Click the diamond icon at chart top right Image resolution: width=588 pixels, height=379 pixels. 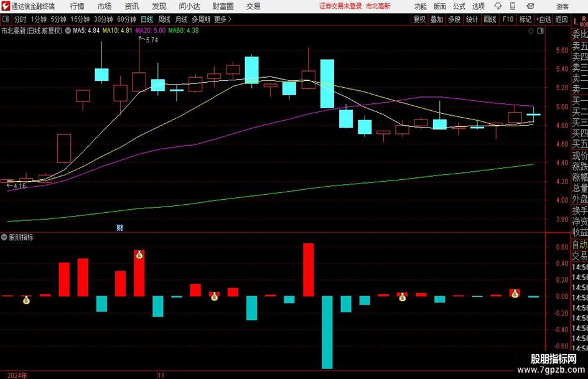tap(531, 31)
